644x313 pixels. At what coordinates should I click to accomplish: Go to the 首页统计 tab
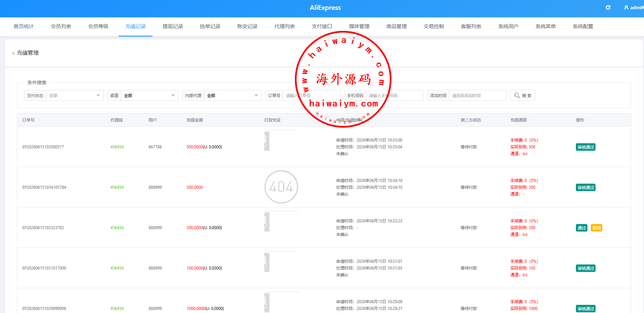click(x=24, y=26)
